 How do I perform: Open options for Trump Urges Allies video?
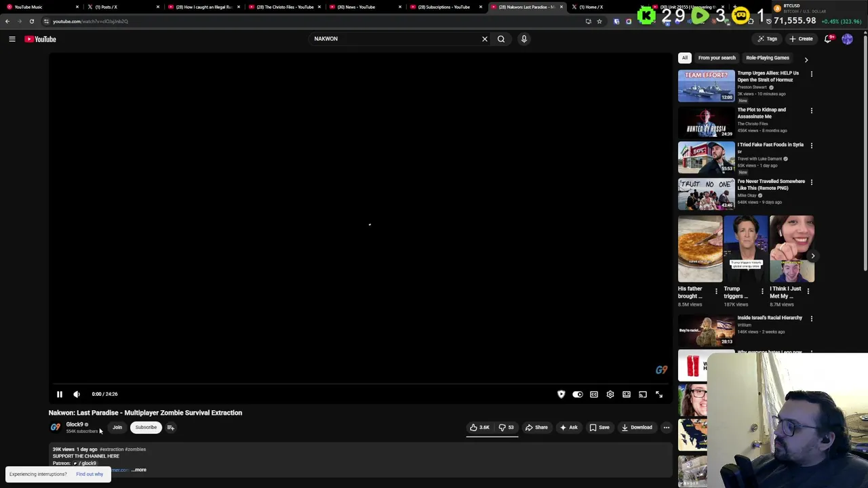(x=811, y=74)
